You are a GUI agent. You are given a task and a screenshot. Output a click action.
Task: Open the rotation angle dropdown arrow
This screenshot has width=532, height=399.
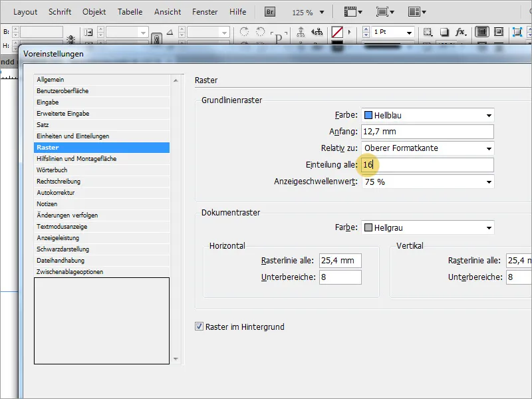224,33
